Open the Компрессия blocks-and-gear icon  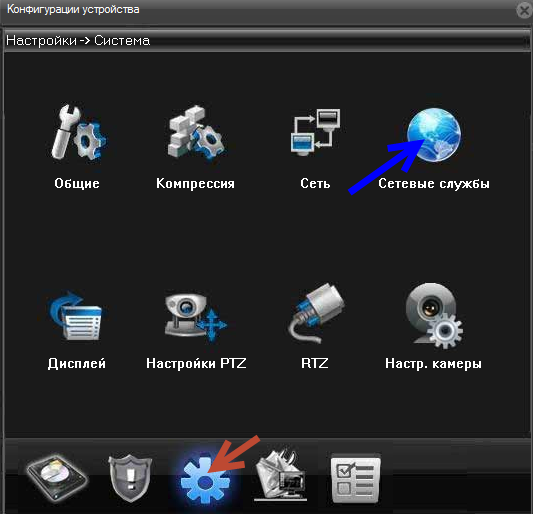point(196,133)
